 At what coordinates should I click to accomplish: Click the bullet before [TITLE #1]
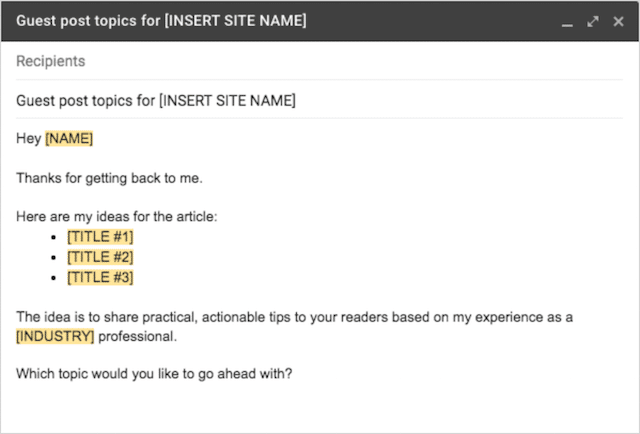click(x=54, y=237)
